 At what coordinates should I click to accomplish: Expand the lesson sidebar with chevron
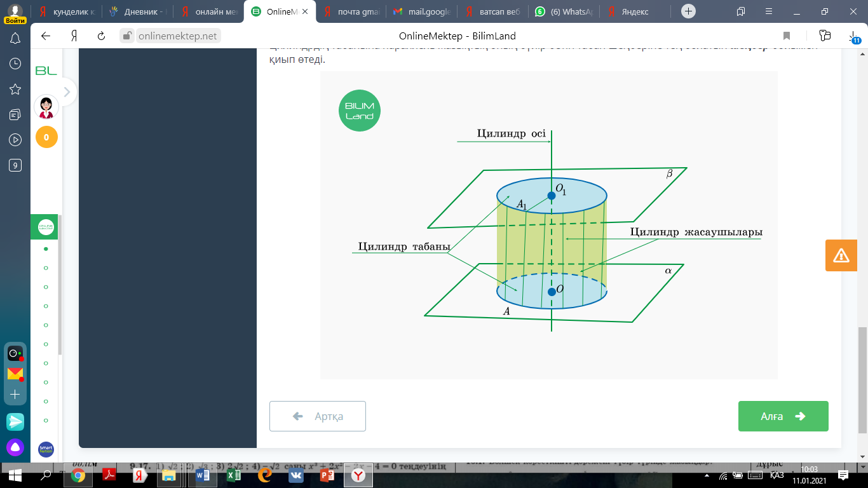(x=67, y=93)
